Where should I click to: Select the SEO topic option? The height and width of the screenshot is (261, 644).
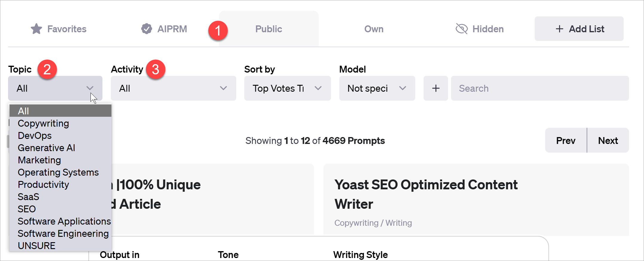pyautogui.click(x=27, y=209)
